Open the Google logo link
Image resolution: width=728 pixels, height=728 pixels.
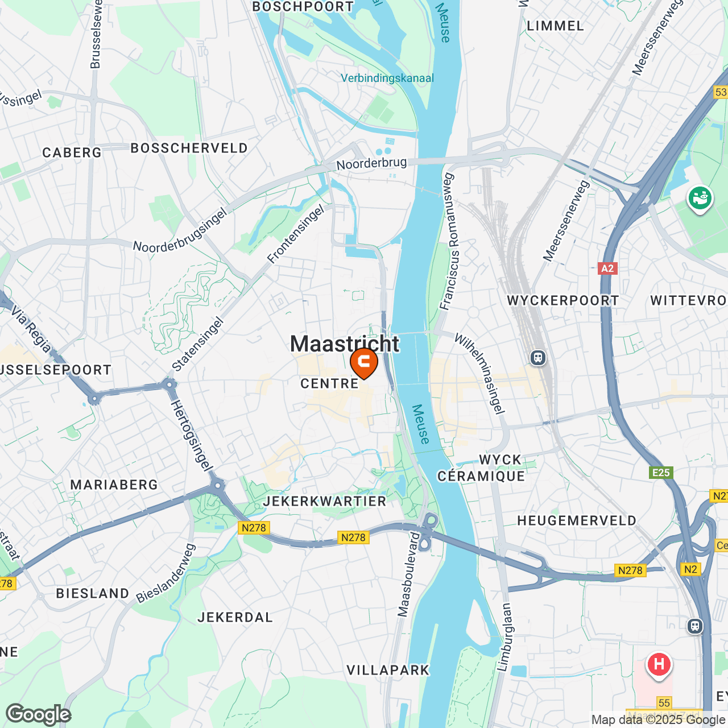[x=38, y=714]
